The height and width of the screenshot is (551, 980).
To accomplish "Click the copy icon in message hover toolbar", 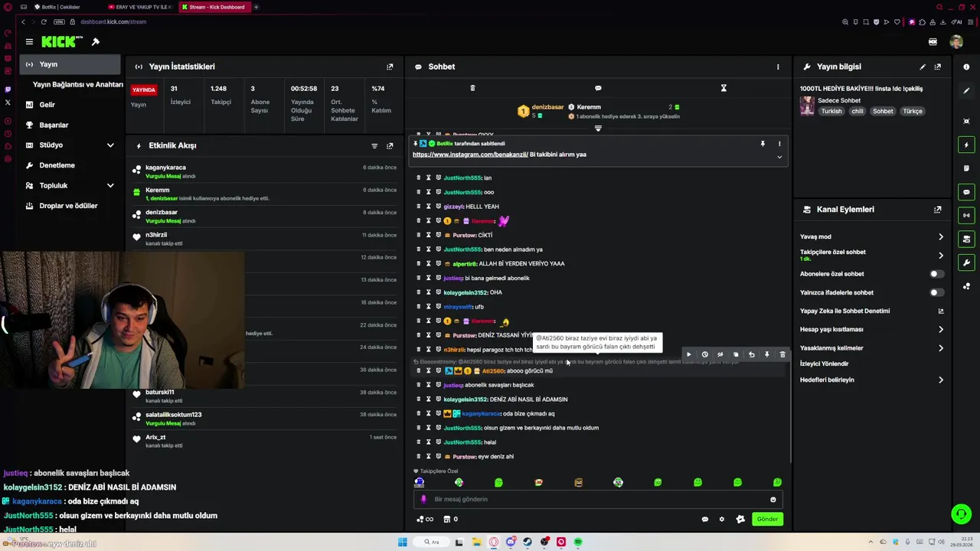I will pos(736,354).
